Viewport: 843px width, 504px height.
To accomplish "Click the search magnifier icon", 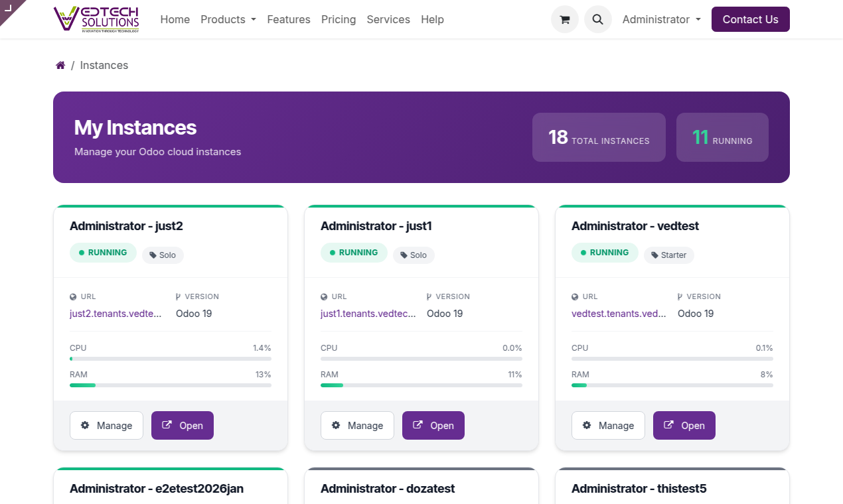I will point(597,19).
